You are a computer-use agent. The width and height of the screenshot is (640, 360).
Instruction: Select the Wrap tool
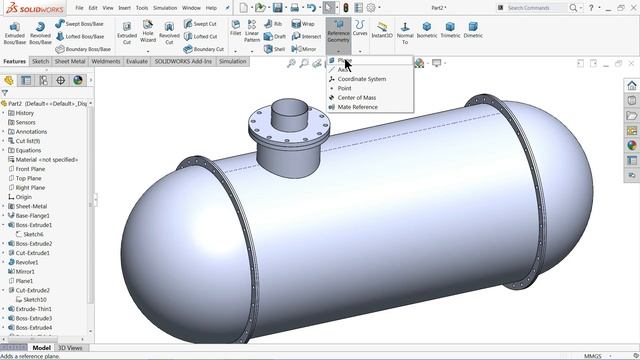(302, 24)
